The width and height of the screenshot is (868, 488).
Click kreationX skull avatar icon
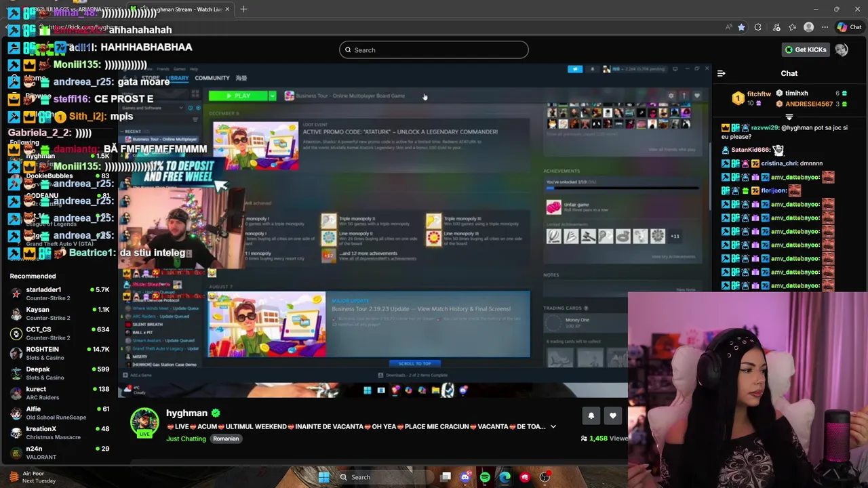(16, 432)
